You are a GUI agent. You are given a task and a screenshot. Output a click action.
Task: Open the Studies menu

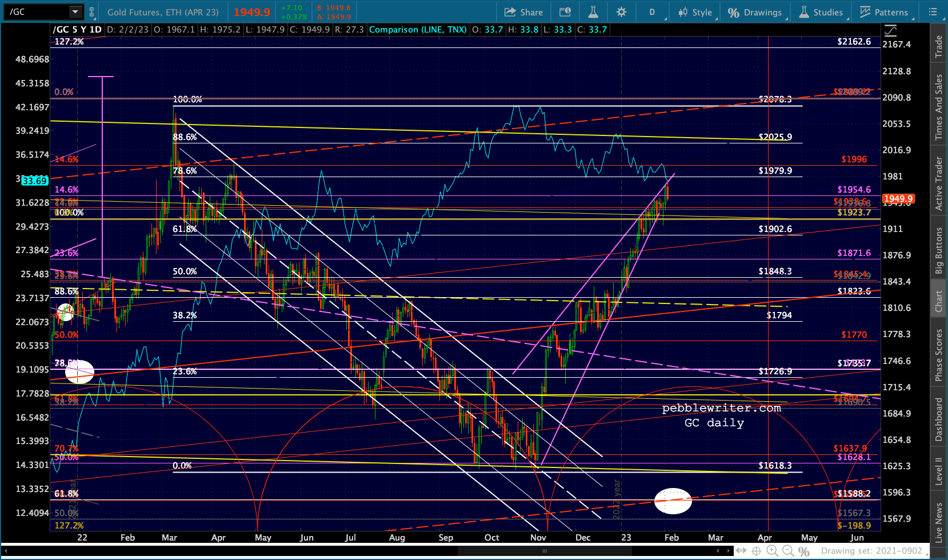click(x=821, y=12)
